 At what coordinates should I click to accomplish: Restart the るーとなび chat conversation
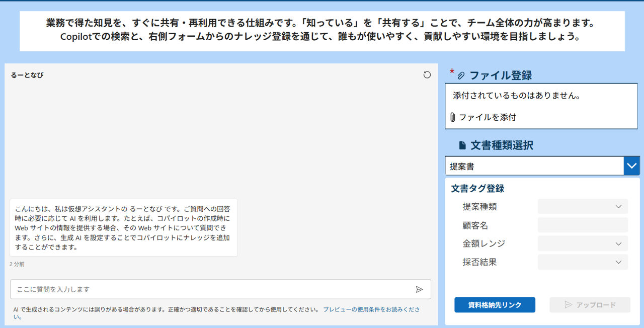[x=427, y=75]
